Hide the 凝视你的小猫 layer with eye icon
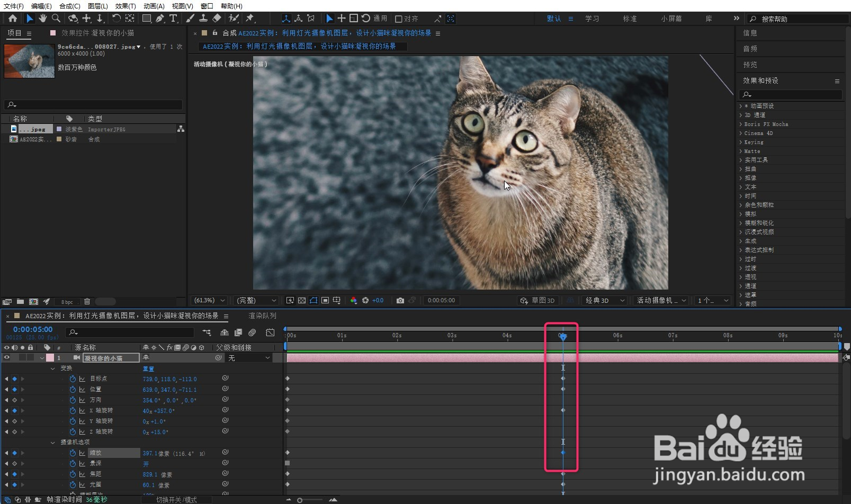 coord(7,358)
